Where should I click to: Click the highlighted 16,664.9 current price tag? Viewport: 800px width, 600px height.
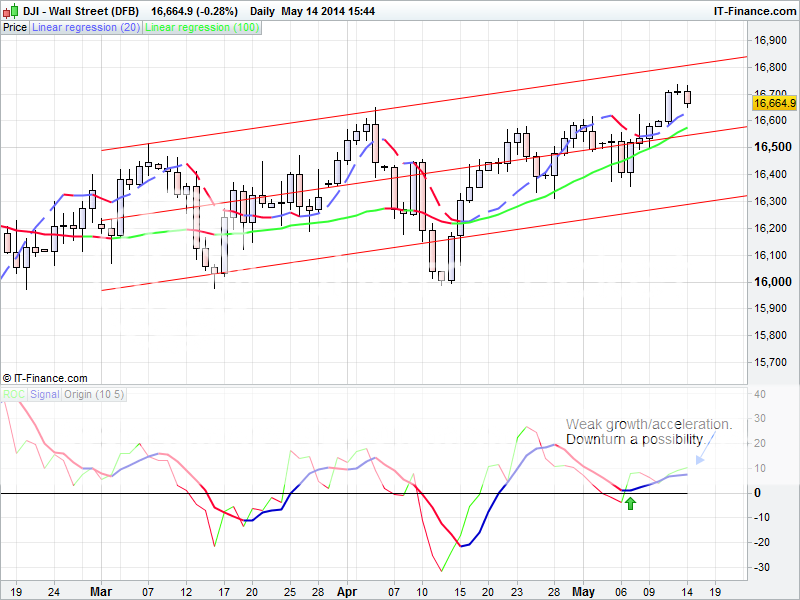point(775,102)
